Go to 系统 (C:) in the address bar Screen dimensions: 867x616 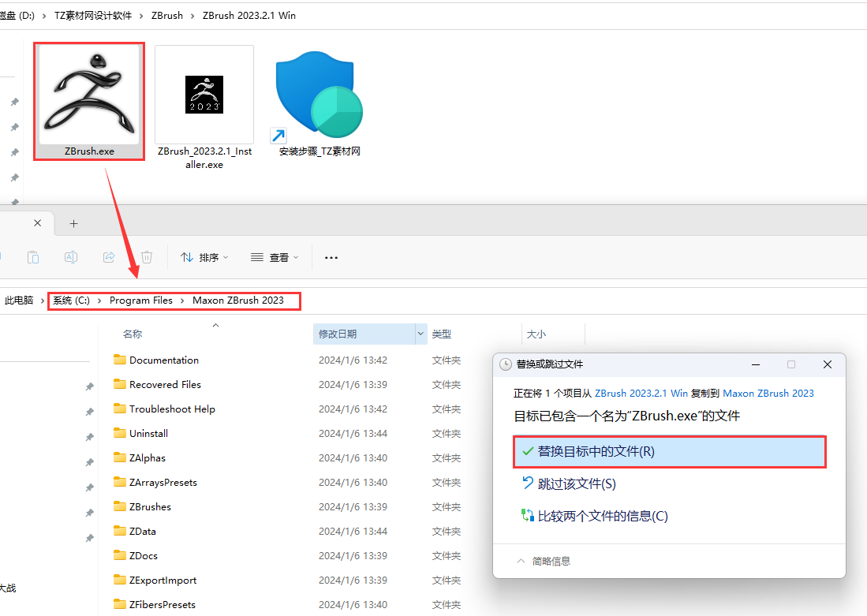pos(71,301)
